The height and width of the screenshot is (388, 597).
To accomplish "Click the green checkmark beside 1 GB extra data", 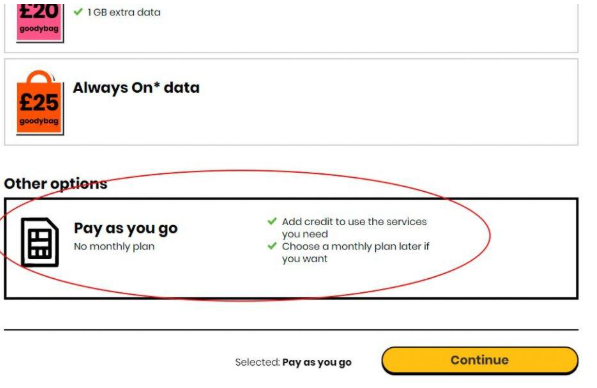I will (78, 12).
